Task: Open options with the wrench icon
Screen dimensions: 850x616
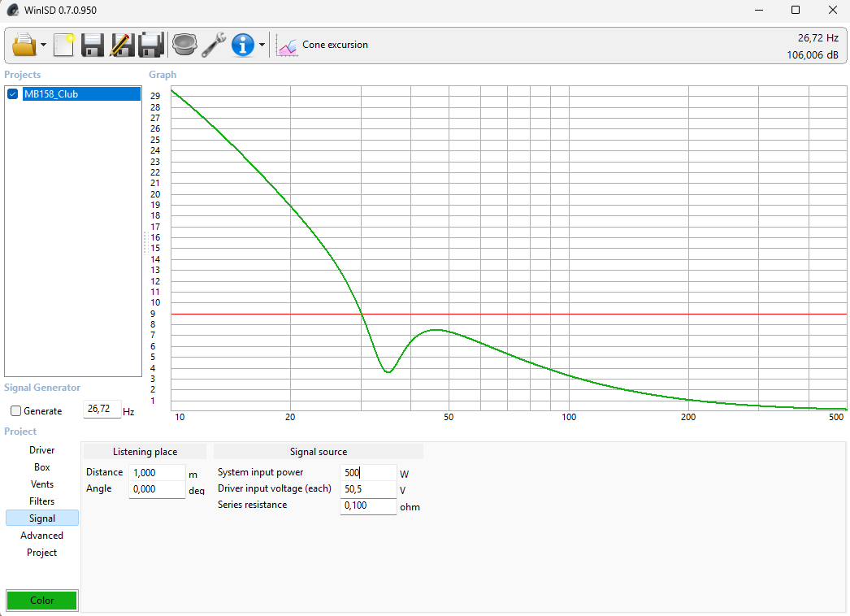Action: [214, 45]
